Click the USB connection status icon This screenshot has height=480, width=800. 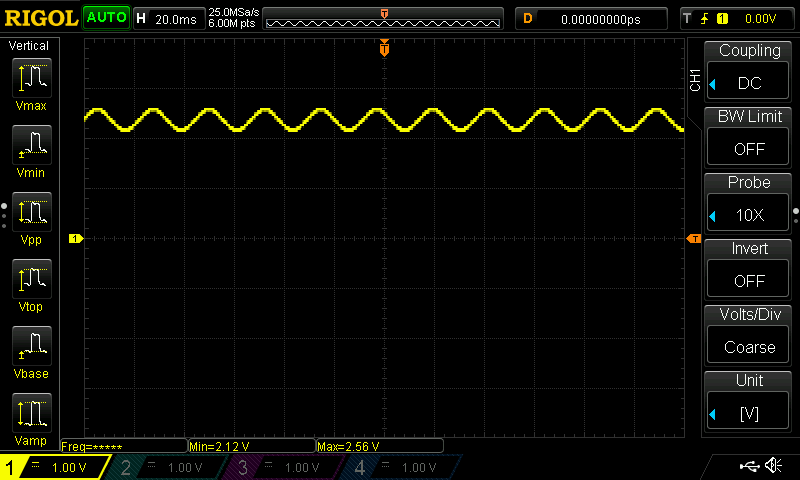(749, 465)
